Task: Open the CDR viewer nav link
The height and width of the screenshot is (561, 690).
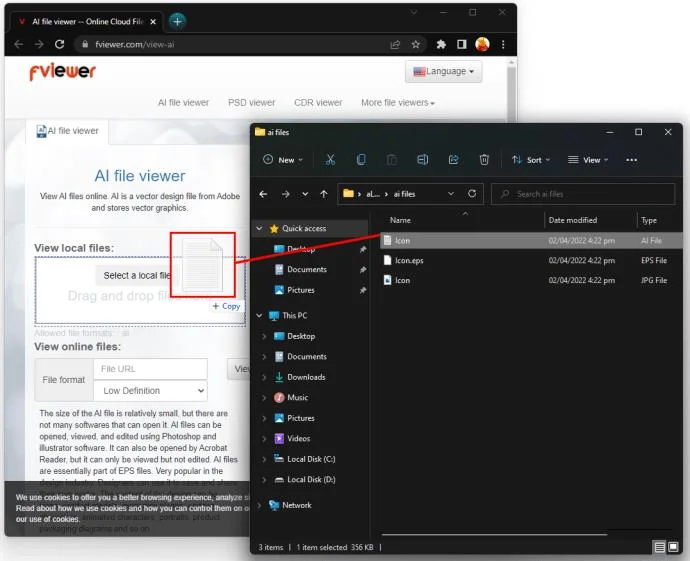Action: coord(318,103)
